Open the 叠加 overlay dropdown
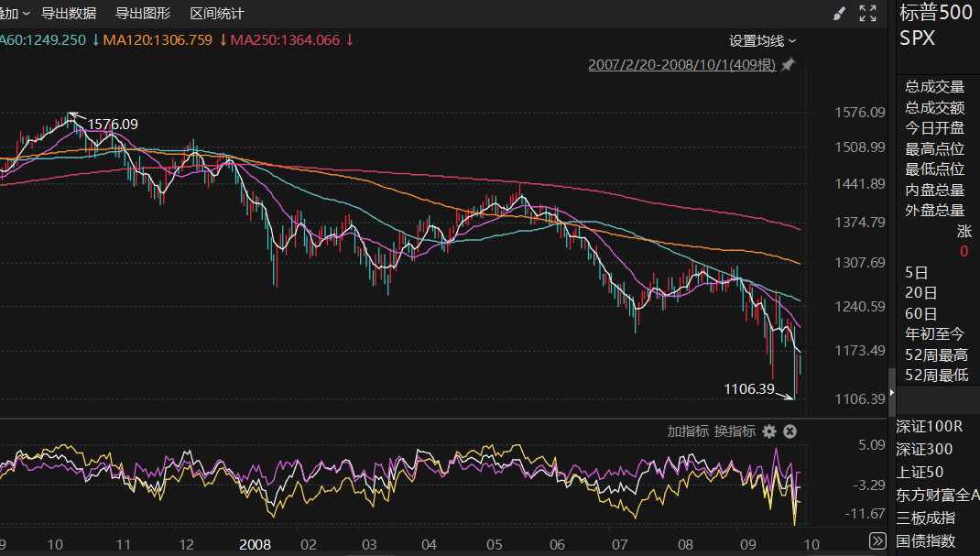Viewport: 980px width, 556px height. 15,13
